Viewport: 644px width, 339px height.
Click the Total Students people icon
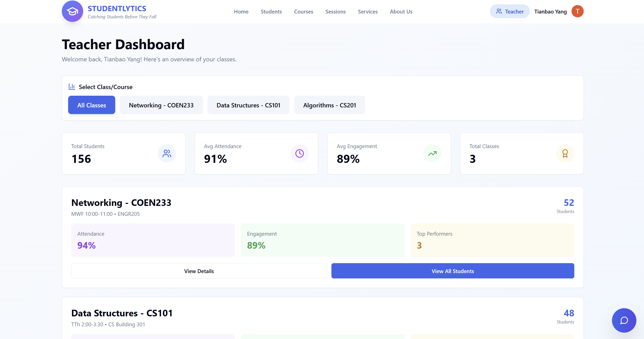167,153
